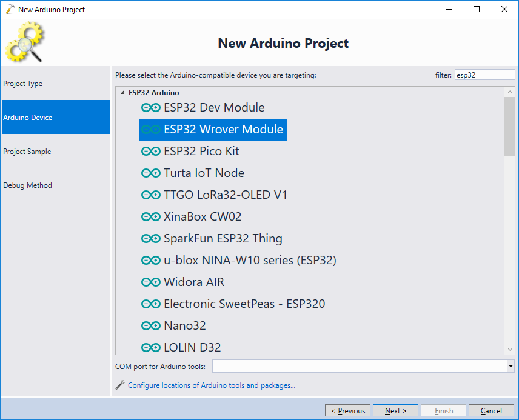Proceed with the Next button
The height and width of the screenshot is (420, 519).
pyautogui.click(x=395, y=410)
